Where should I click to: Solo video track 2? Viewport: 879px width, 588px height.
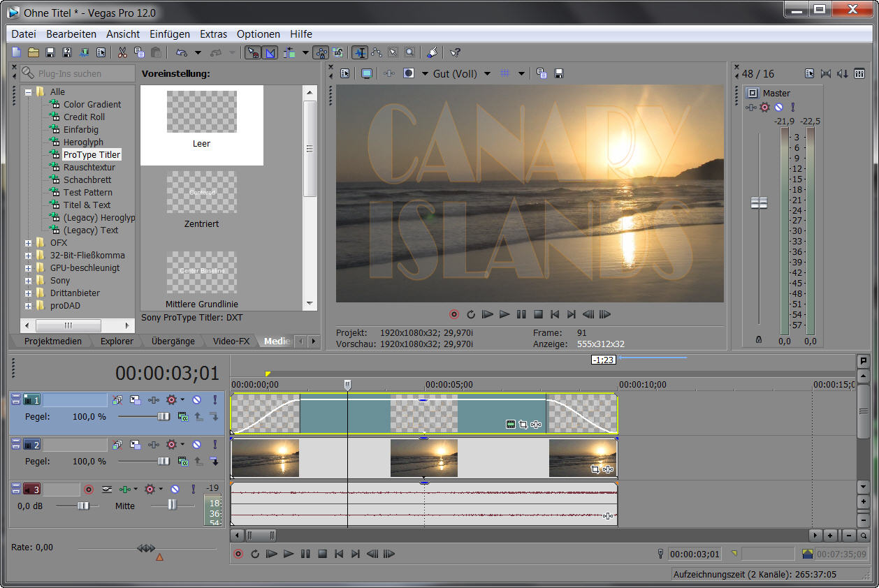click(215, 444)
